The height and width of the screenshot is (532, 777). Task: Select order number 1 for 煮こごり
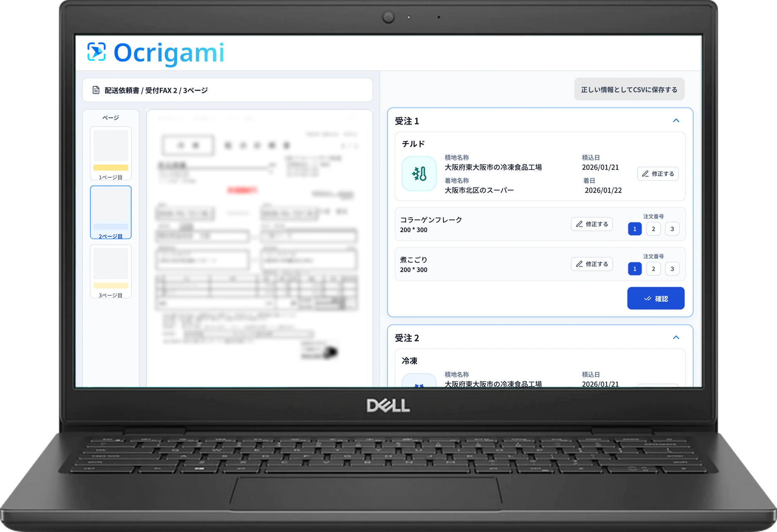point(634,269)
